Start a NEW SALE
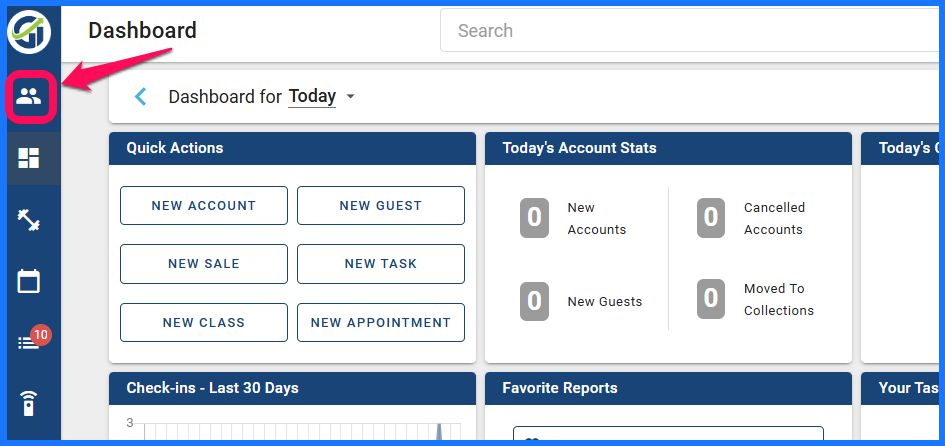 point(204,264)
